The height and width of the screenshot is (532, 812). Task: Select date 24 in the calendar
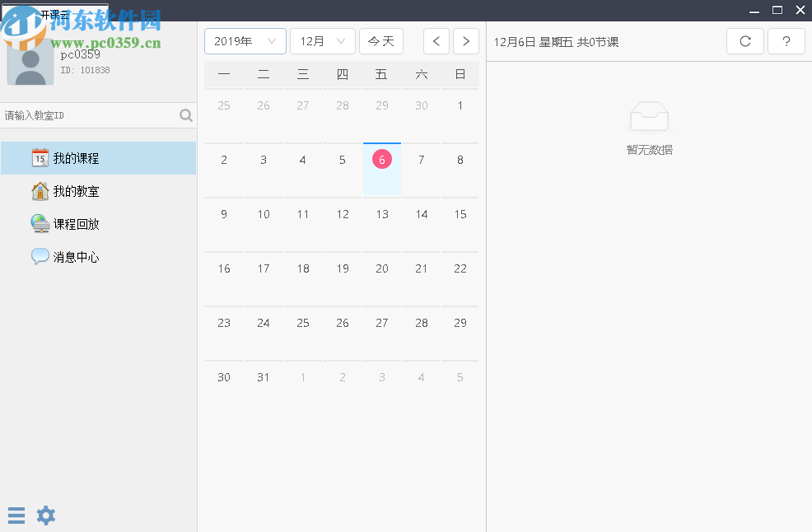pyautogui.click(x=264, y=334)
